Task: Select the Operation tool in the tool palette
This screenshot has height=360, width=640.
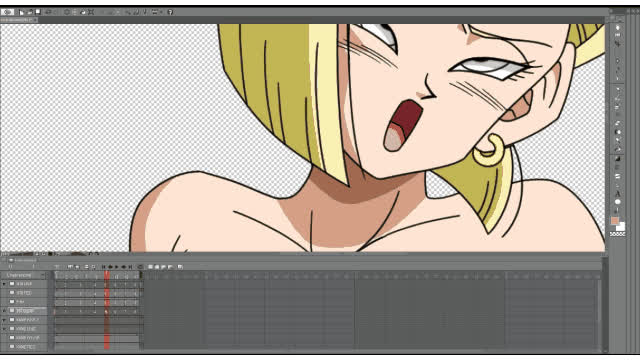Action: point(618,44)
